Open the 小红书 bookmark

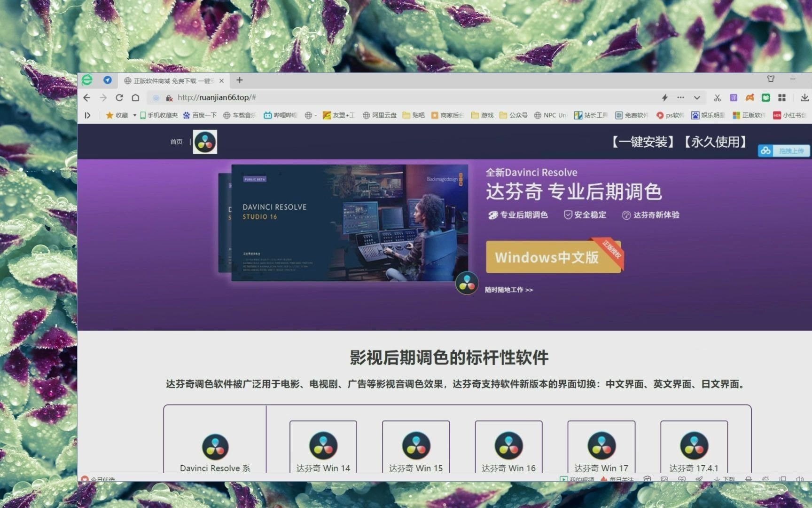pyautogui.click(x=790, y=115)
